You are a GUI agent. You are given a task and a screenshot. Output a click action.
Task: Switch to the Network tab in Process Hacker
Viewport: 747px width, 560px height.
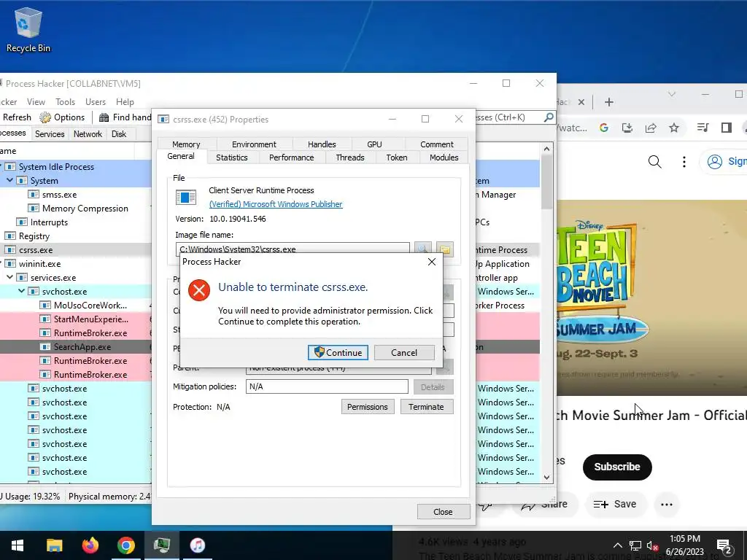[88, 134]
